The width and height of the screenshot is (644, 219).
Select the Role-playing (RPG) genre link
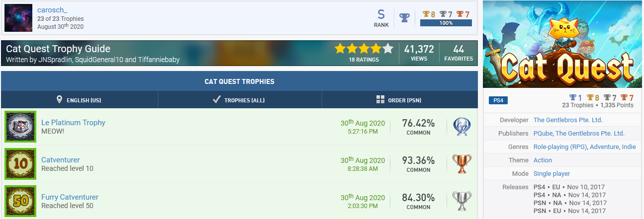click(560, 146)
